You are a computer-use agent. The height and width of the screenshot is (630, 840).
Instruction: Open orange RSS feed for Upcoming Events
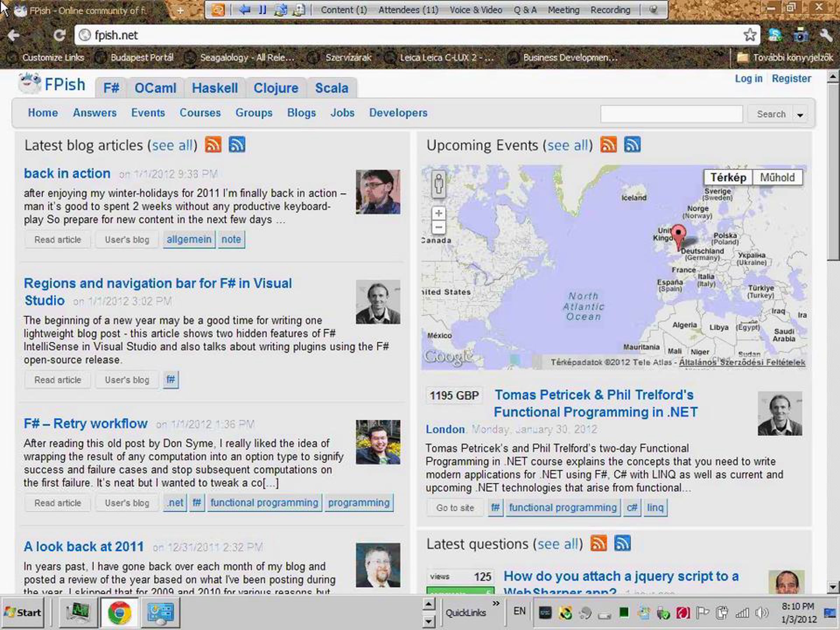point(608,145)
